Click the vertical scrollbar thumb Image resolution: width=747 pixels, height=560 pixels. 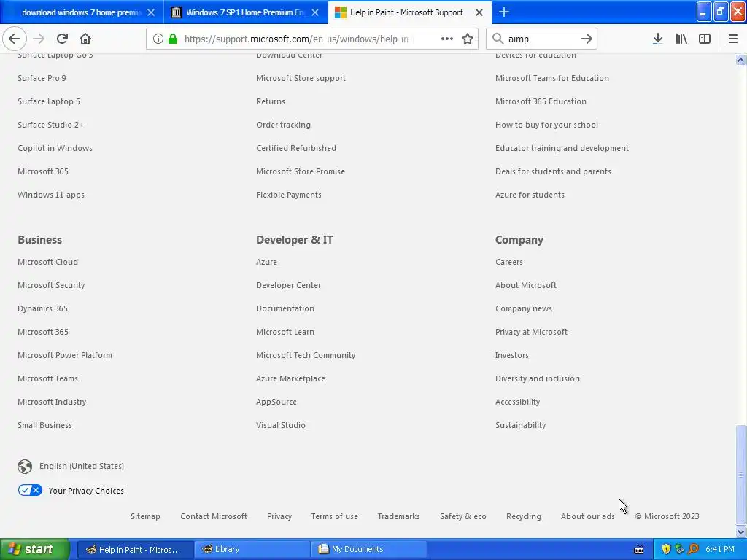[740, 474]
